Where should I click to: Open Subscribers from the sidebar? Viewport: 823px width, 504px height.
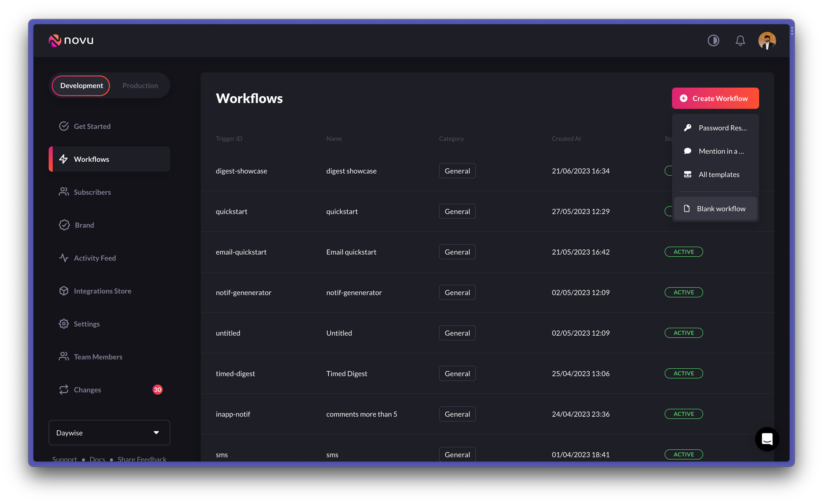point(92,192)
